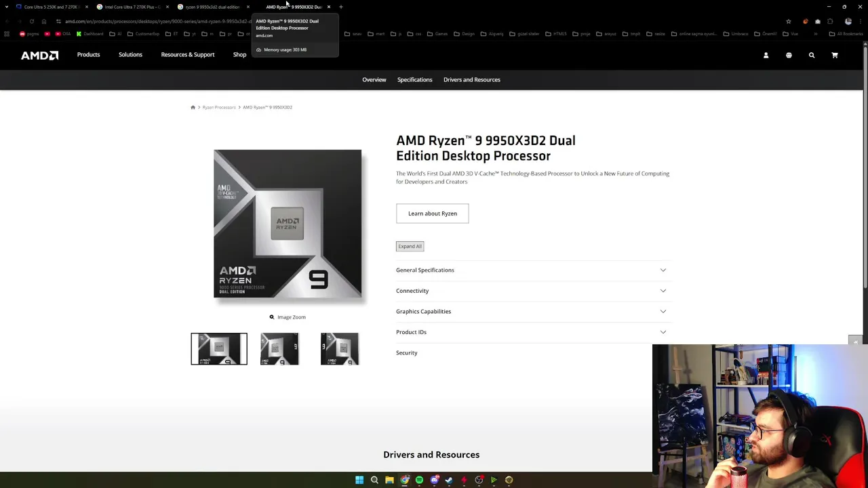Open the Windows Start menu
Screen dimensions: 868x488
tap(359, 480)
